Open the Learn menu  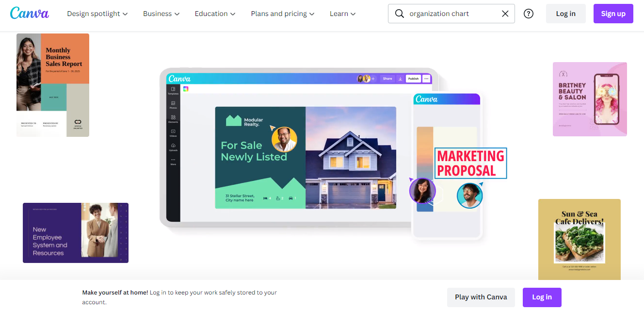coord(343,14)
